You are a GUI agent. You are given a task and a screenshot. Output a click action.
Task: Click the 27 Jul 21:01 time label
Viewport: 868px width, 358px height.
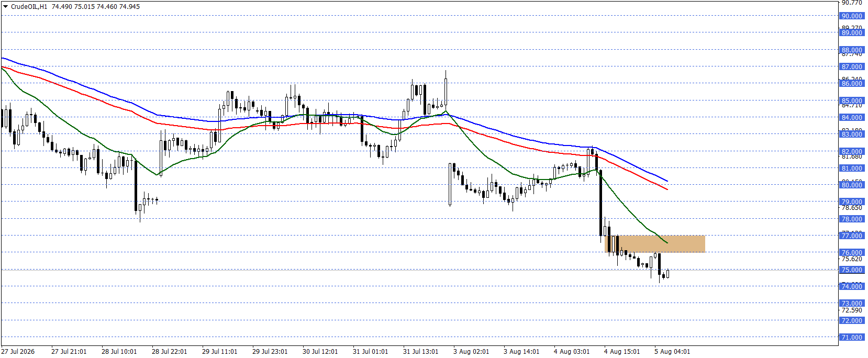click(x=69, y=352)
